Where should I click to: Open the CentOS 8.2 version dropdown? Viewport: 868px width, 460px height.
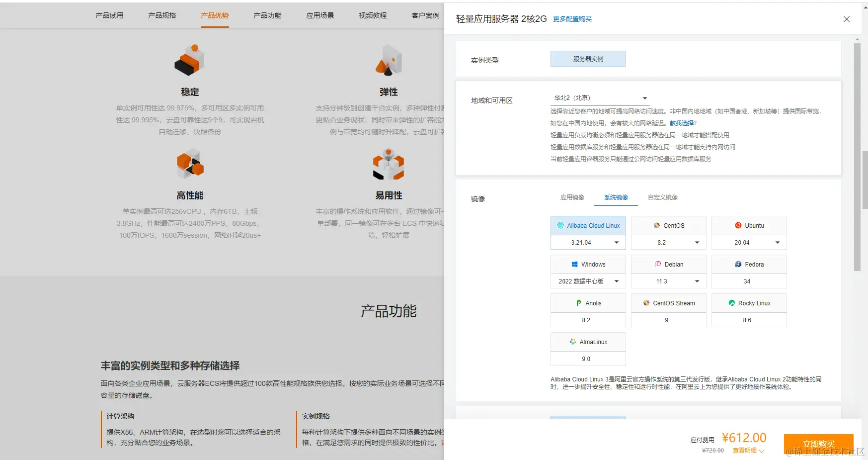point(669,242)
